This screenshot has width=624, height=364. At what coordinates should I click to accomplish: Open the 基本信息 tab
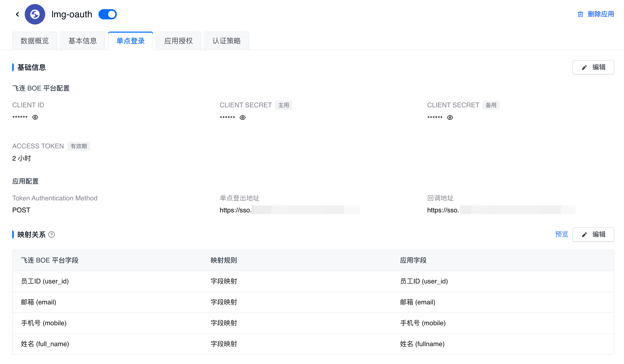[83, 41]
